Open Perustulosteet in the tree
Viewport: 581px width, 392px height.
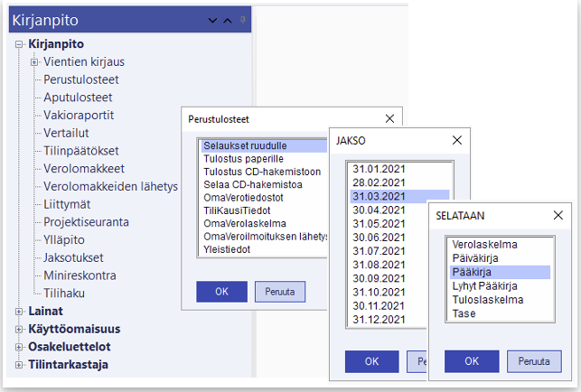point(81,80)
